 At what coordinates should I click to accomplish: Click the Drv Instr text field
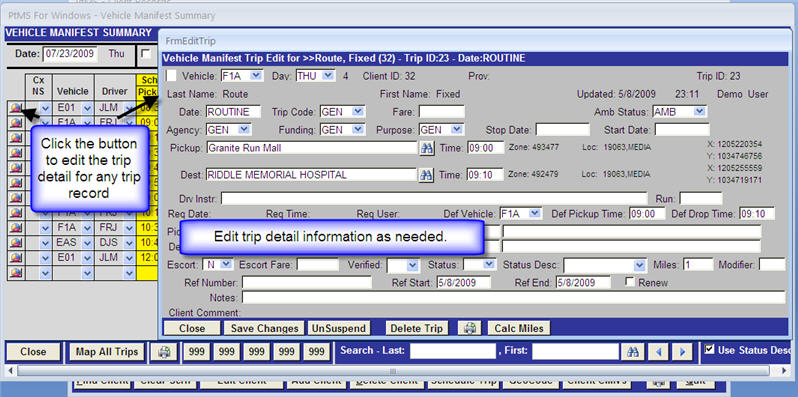[434, 198]
